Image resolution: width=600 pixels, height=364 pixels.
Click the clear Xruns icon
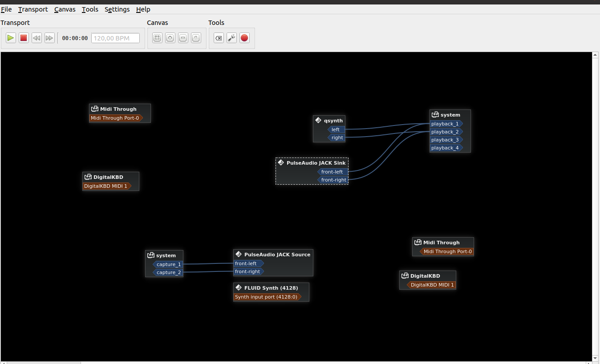click(x=219, y=38)
